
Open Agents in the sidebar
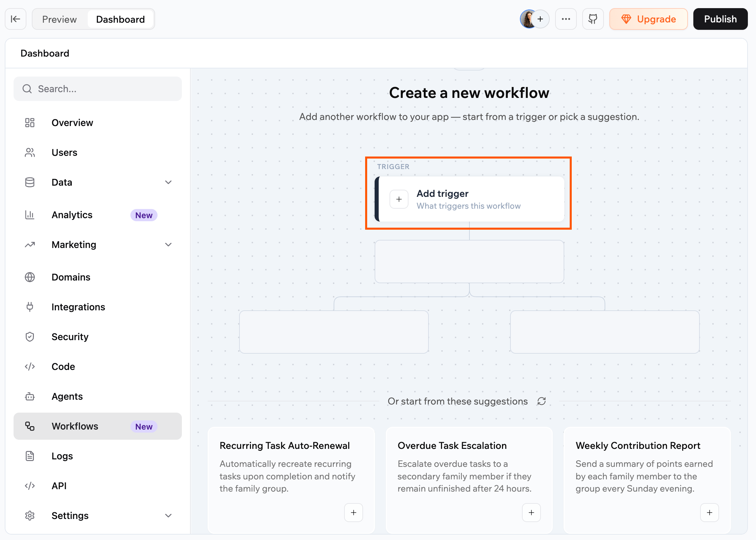coord(98,396)
